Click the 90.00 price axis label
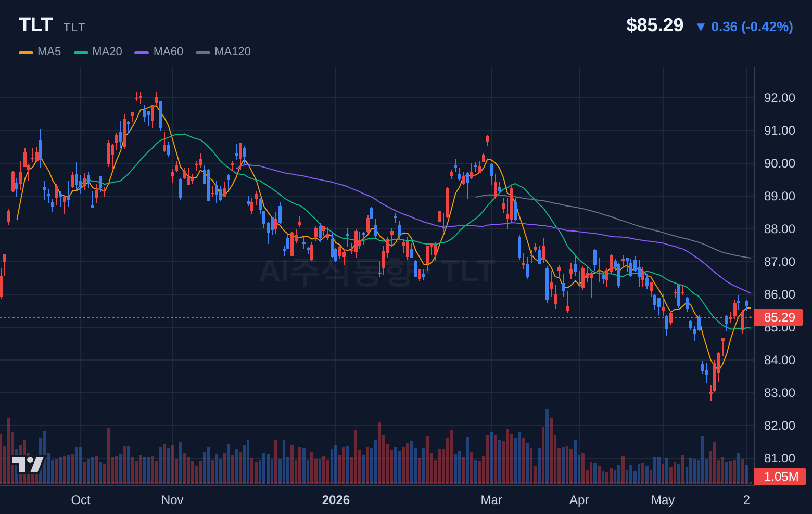The width and height of the screenshot is (812, 514). tap(779, 163)
